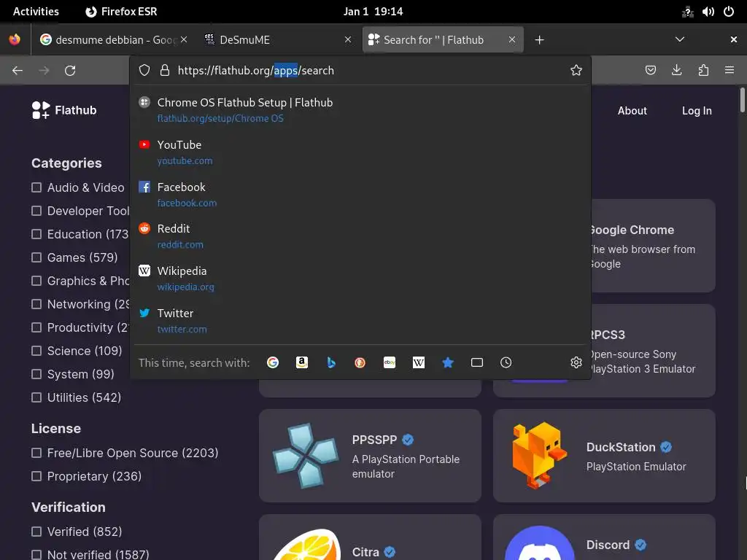The image size is (747, 560).
Task: Search this time with Bing icon
Action: 331,363
